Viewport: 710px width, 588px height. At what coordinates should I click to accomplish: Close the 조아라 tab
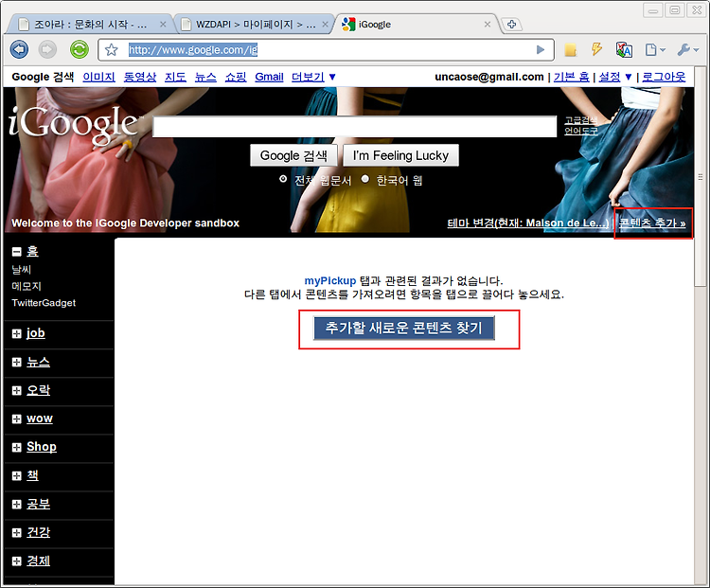click(x=163, y=25)
